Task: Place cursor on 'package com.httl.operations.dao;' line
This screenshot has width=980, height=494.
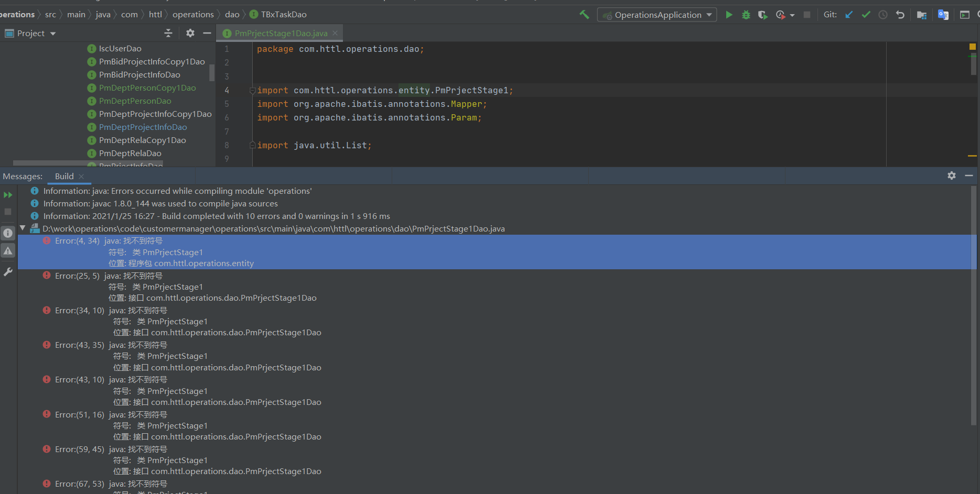Action: [x=340, y=49]
